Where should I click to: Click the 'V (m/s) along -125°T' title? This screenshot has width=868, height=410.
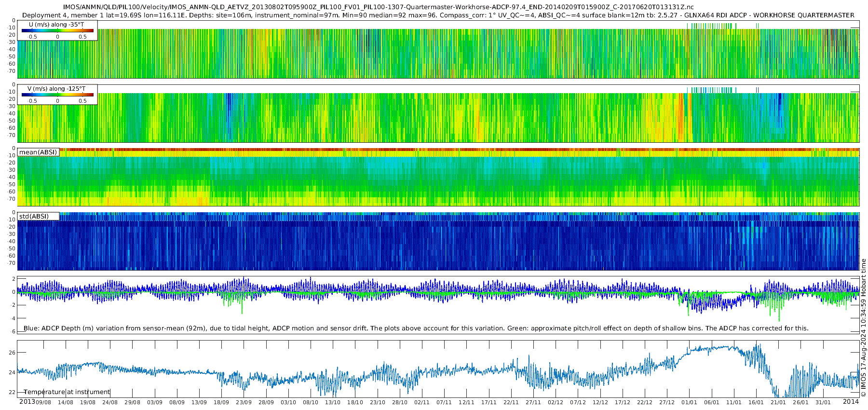click(56, 89)
